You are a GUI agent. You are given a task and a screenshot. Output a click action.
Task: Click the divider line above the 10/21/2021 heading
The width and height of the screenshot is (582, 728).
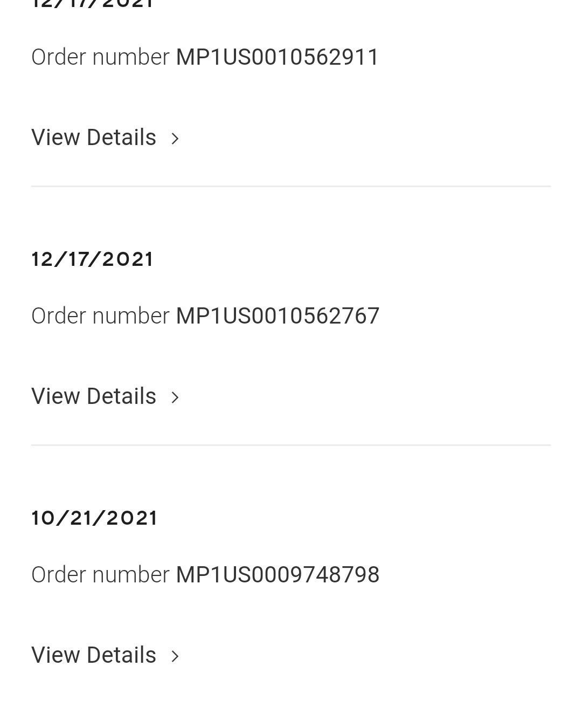[291, 445]
